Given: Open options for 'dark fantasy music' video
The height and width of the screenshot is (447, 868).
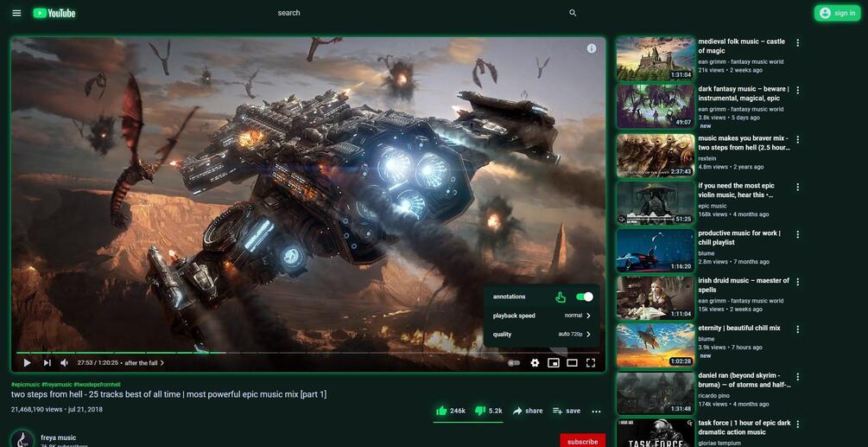Looking at the screenshot, I should point(798,90).
